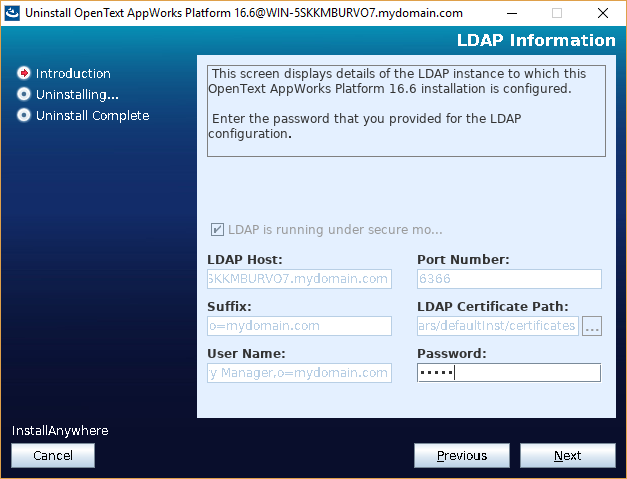Viewport: 627px width, 479px height.
Task: Toggle LDAP running under secure mode checkbox
Action: (217, 230)
